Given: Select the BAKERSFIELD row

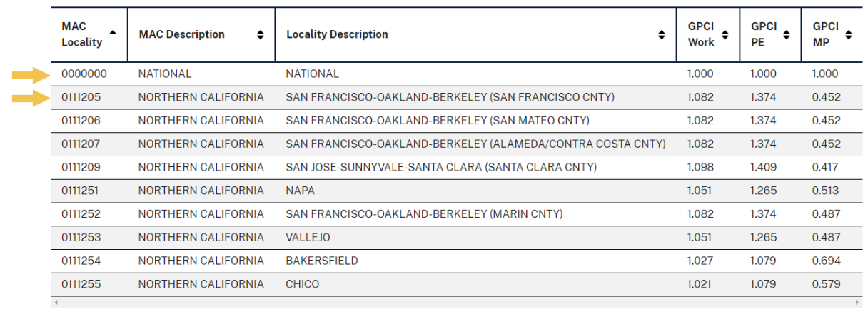Looking at the screenshot, I should [457, 261].
